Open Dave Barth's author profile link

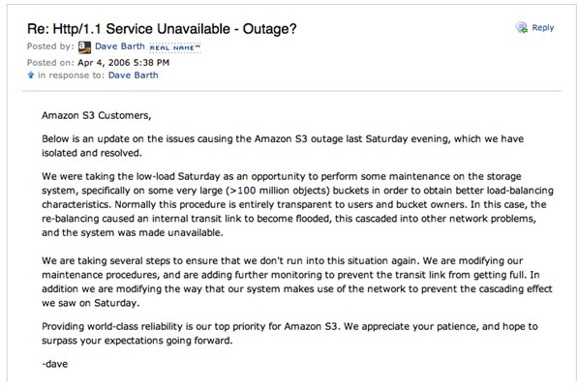pyautogui.click(x=120, y=46)
